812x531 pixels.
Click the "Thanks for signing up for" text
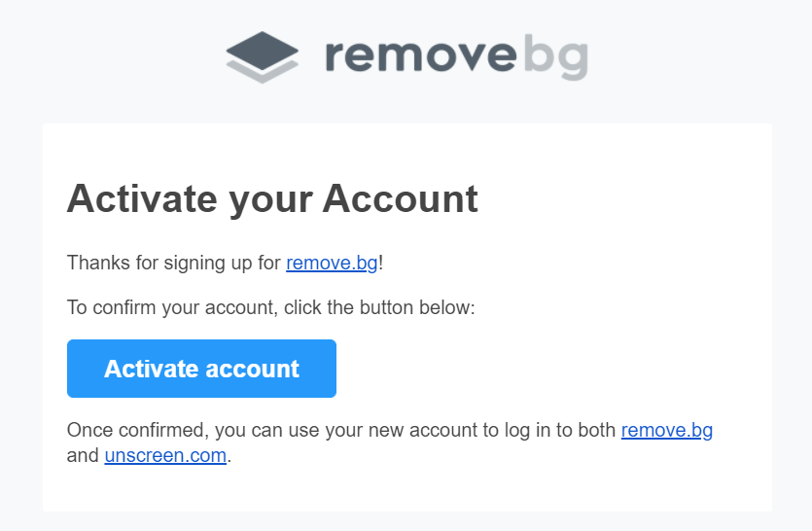pyautogui.click(x=174, y=264)
